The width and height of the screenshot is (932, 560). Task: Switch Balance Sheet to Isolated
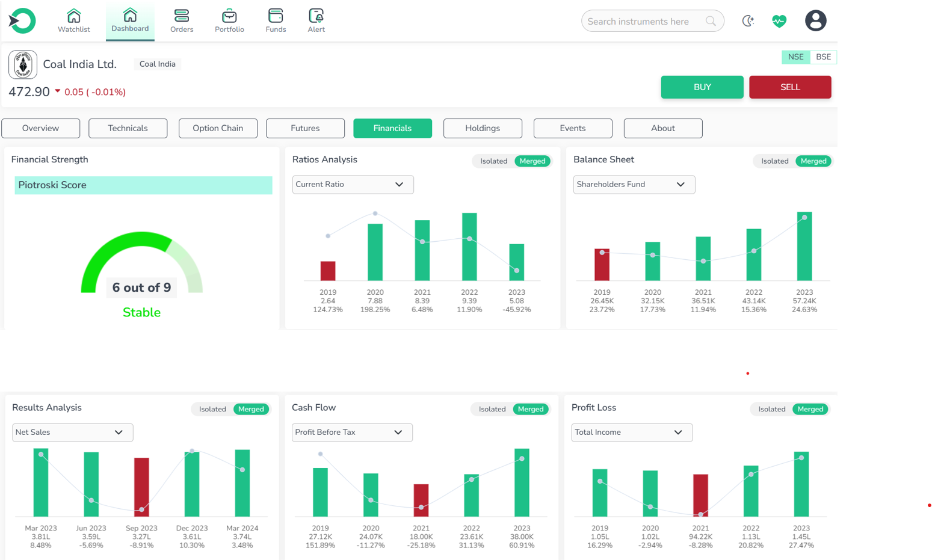(x=774, y=161)
